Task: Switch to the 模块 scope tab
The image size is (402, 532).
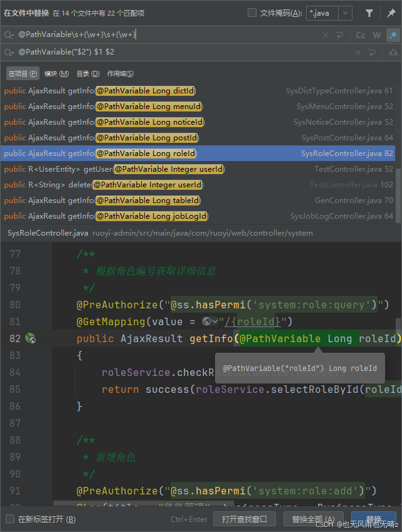Action: click(x=58, y=73)
